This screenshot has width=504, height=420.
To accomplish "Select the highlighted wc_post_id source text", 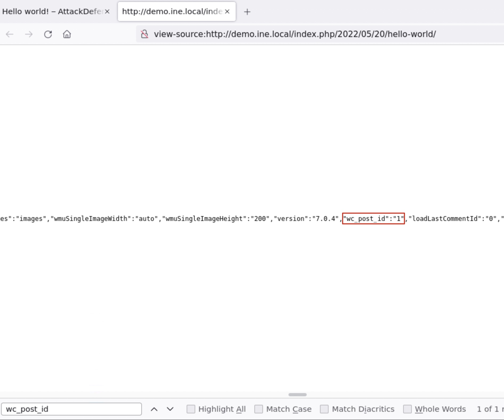I will tap(373, 219).
